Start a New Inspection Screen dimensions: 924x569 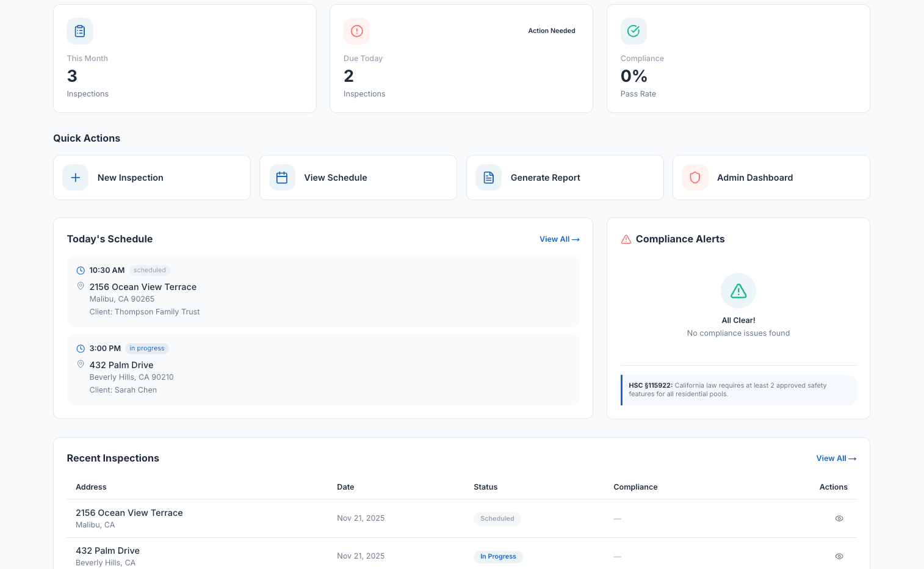(130, 177)
